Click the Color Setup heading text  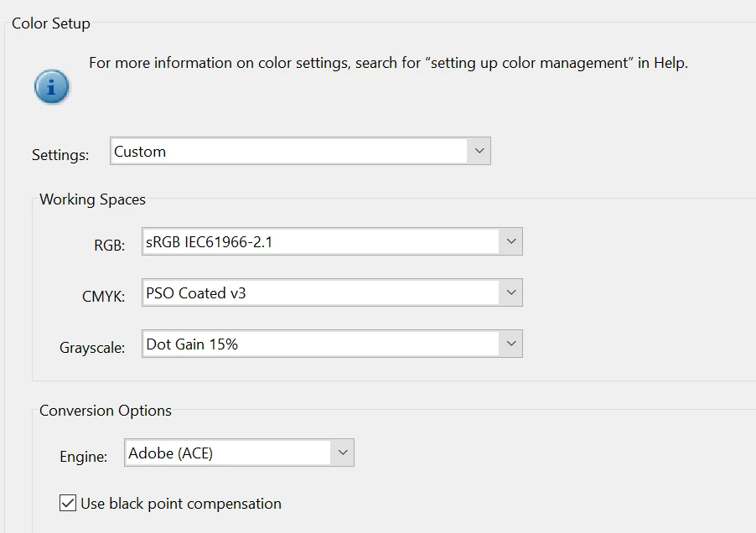[51, 23]
